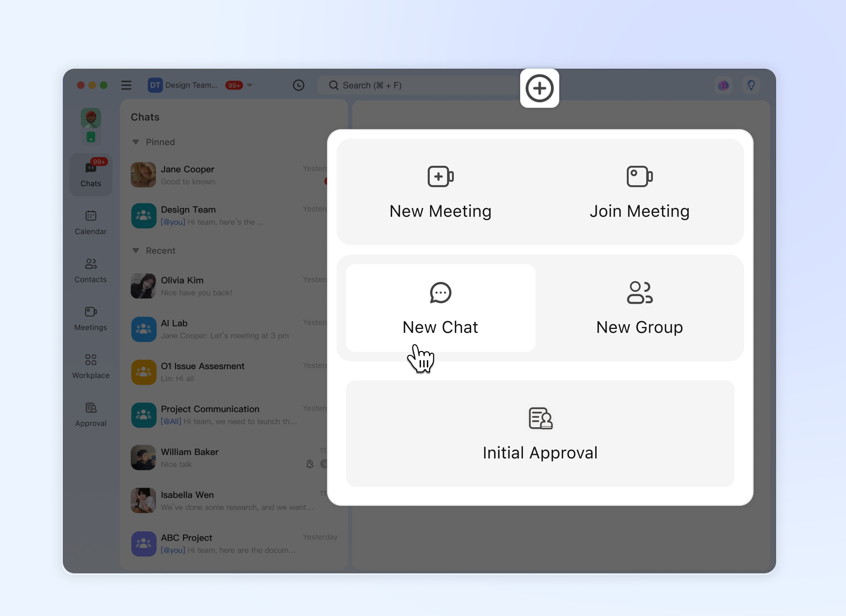Toggle the hamburger menu sidebar
This screenshot has width=846, height=616.
(x=126, y=85)
